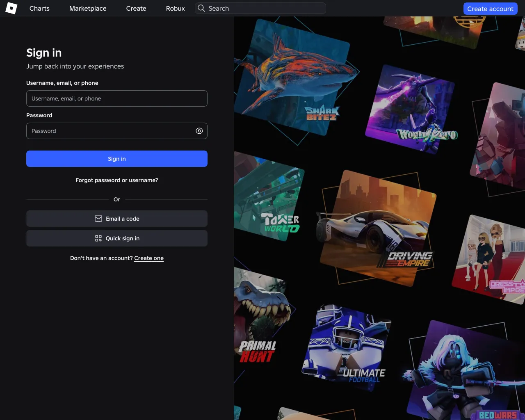Open the Marketplace nav item

pos(88,8)
